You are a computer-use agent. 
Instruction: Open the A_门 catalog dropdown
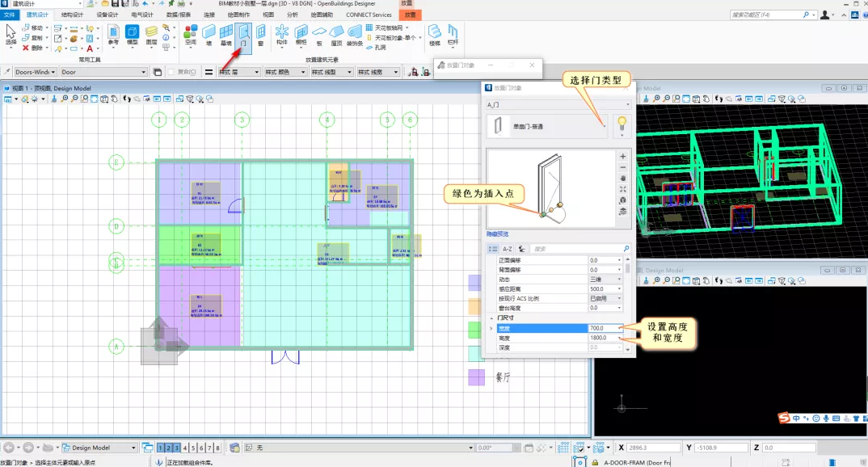coord(558,104)
